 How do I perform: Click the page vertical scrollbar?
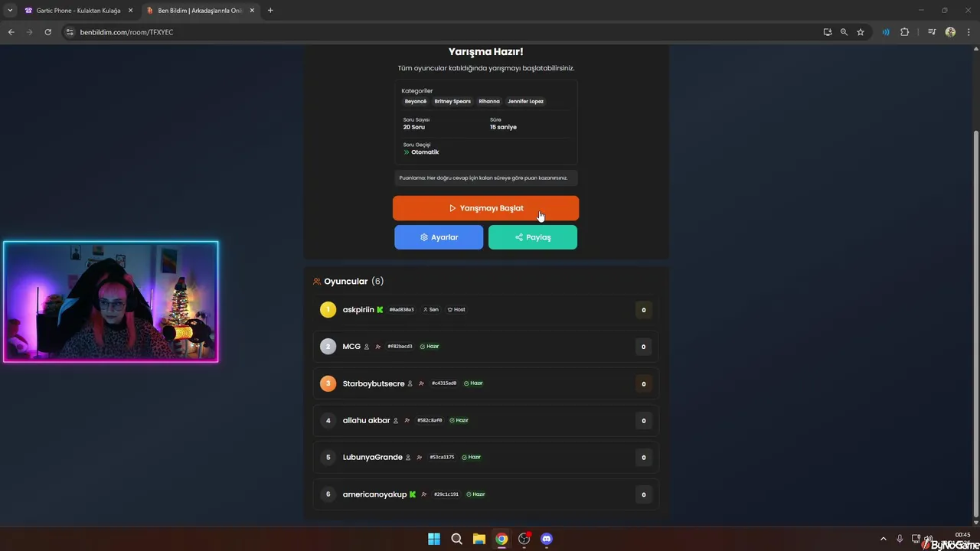point(975,325)
